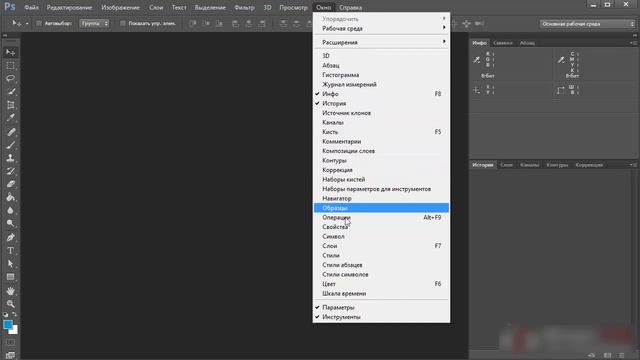Screen dimensions: 640x360
Task: Select the Rectangle shape tool
Action: pos(11,277)
